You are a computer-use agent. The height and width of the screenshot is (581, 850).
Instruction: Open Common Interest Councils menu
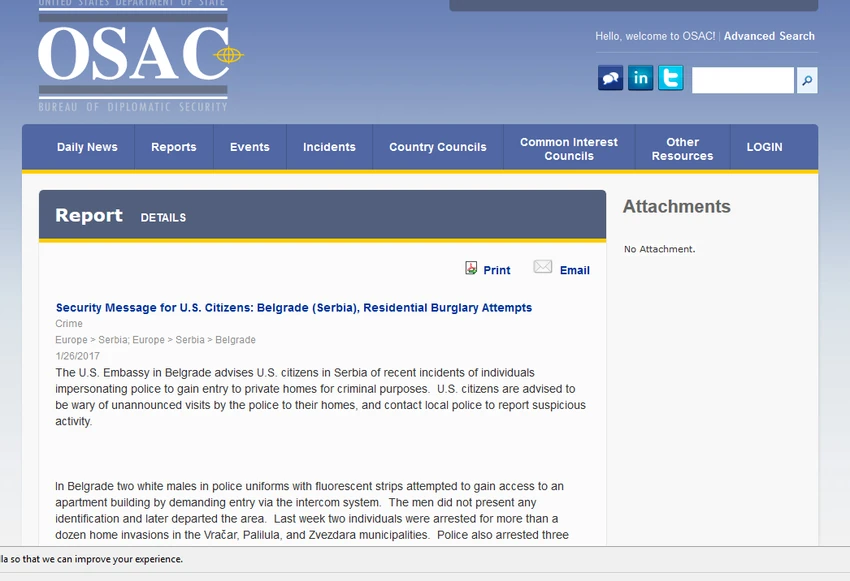coord(569,149)
